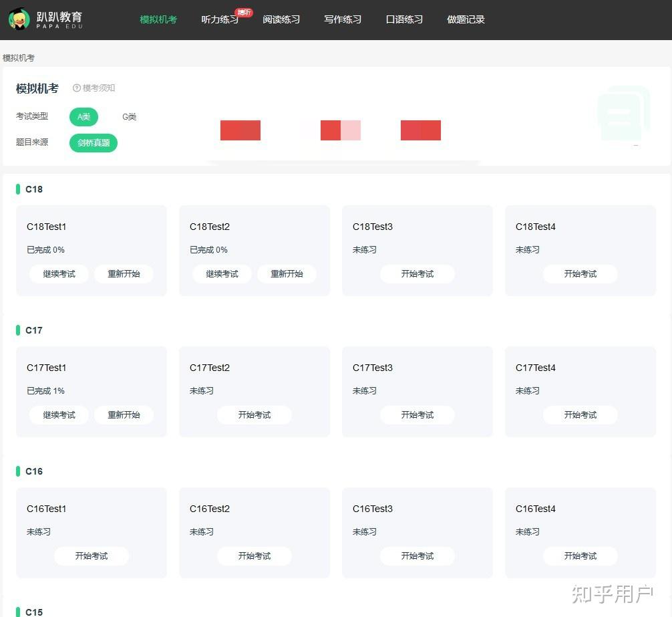Click 重新开始 for C18Test2

click(x=287, y=273)
